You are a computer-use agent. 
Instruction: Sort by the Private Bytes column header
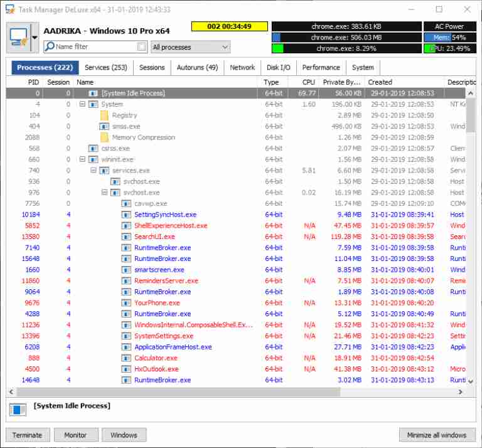click(x=341, y=82)
